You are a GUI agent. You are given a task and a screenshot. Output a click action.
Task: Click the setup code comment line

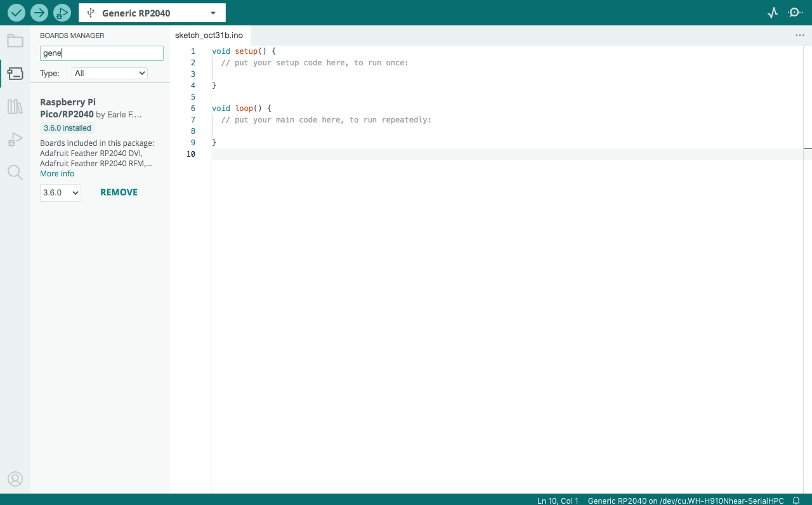click(x=315, y=63)
